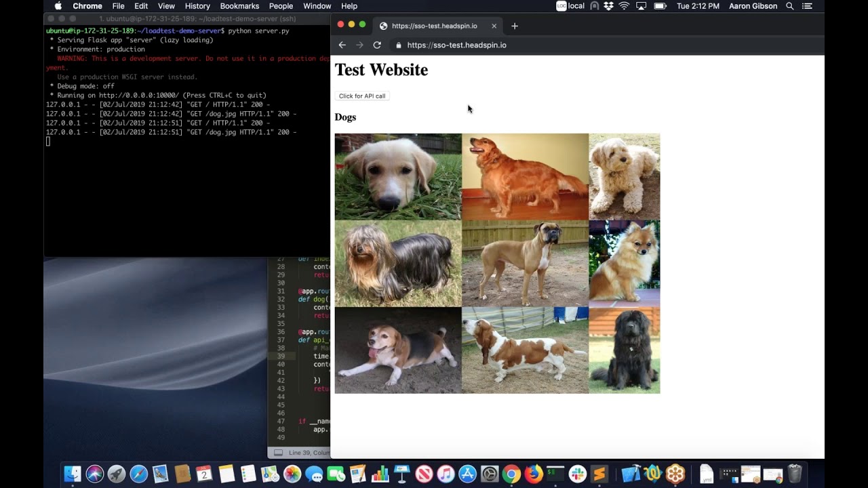868x488 pixels.
Task: Open Slack from the dock
Action: point(577,474)
